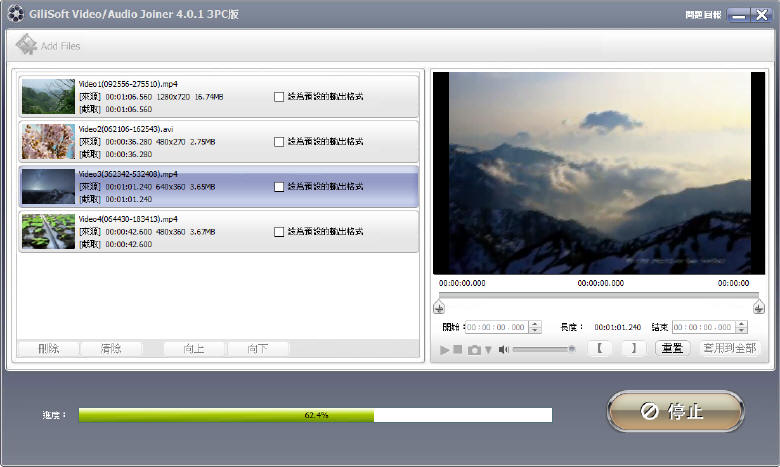This screenshot has width=780, height=467.
Task: Click the right trim marker on the timeline
Action: coord(759,308)
